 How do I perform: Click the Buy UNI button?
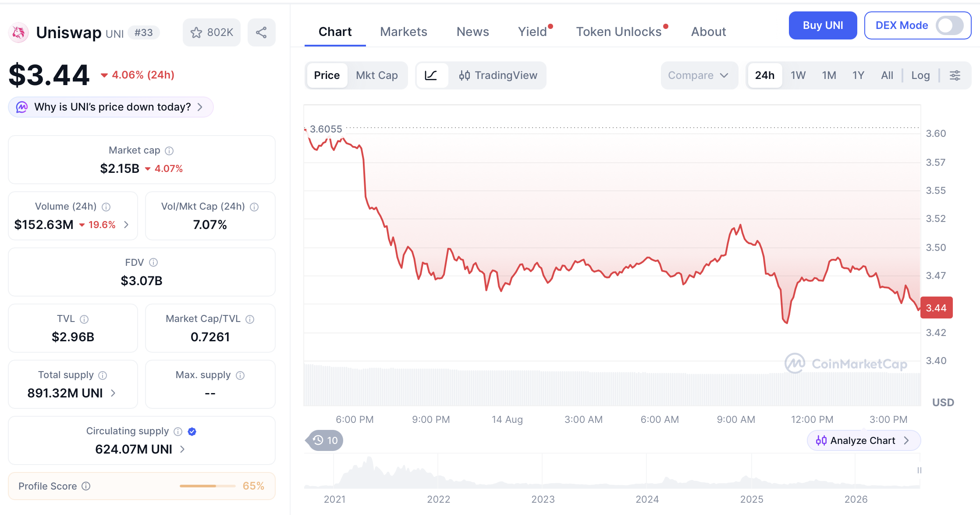[823, 25]
